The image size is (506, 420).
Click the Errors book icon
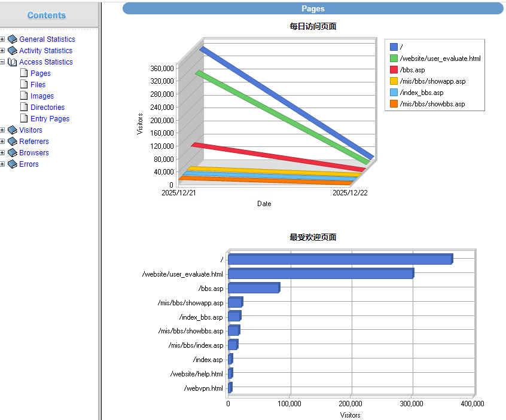pyautogui.click(x=13, y=164)
